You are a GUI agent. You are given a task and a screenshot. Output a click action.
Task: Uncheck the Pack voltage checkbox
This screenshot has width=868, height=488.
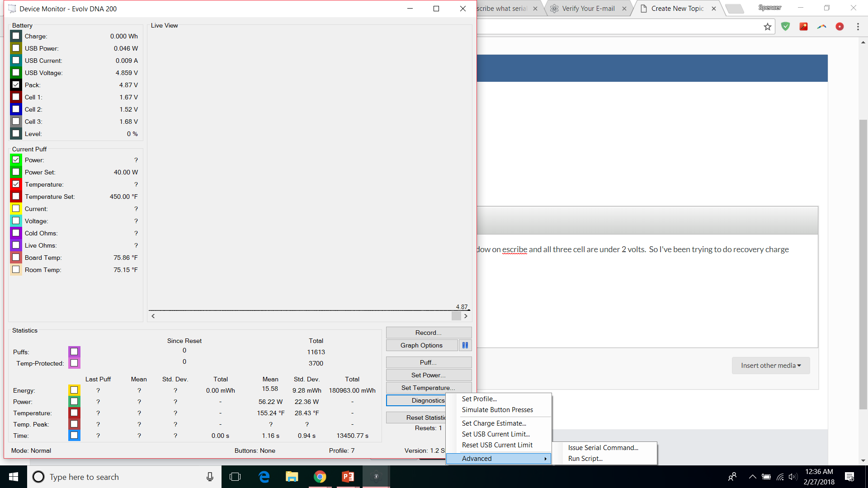coord(16,85)
